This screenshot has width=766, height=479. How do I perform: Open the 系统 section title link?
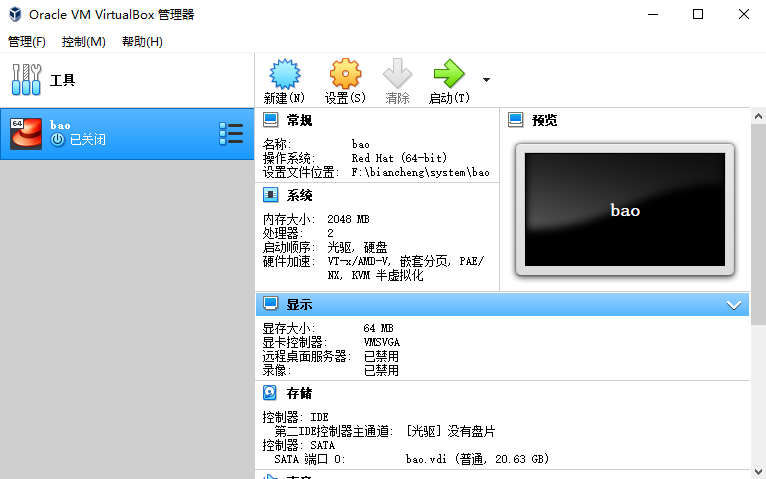click(299, 195)
